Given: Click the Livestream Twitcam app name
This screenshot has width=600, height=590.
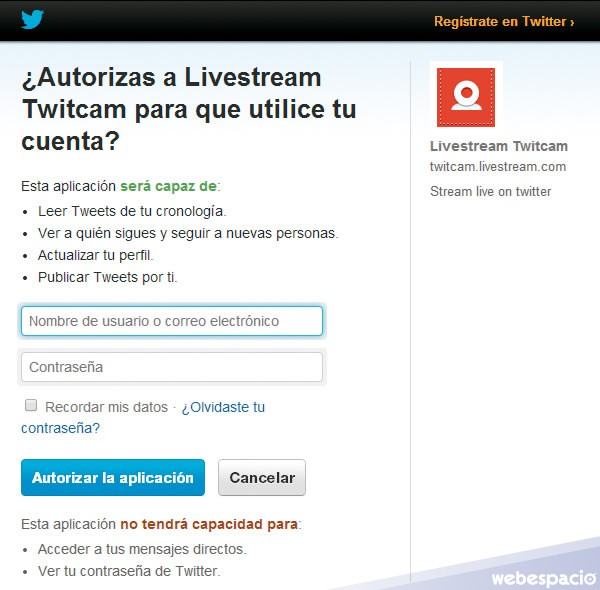Looking at the screenshot, I should point(499,146).
